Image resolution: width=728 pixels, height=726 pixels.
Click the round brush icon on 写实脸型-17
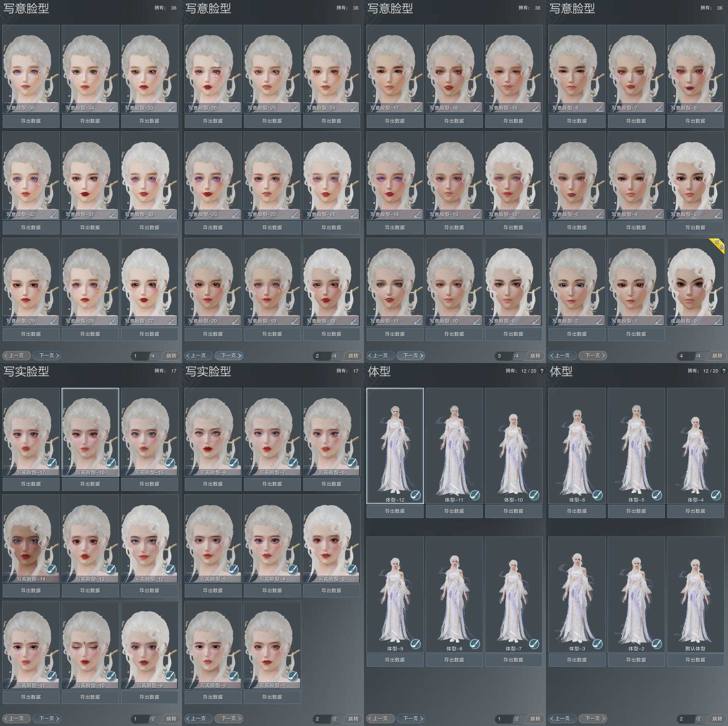click(52, 463)
